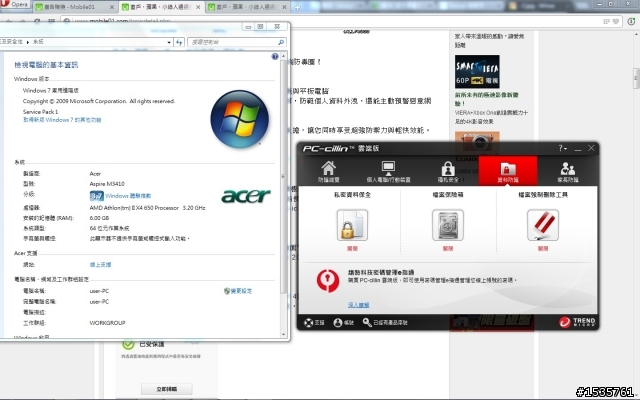This screenshot has width=640, height=400.
Task: Click the address bar dropdown arrow in System window
Action: (169, 42)
